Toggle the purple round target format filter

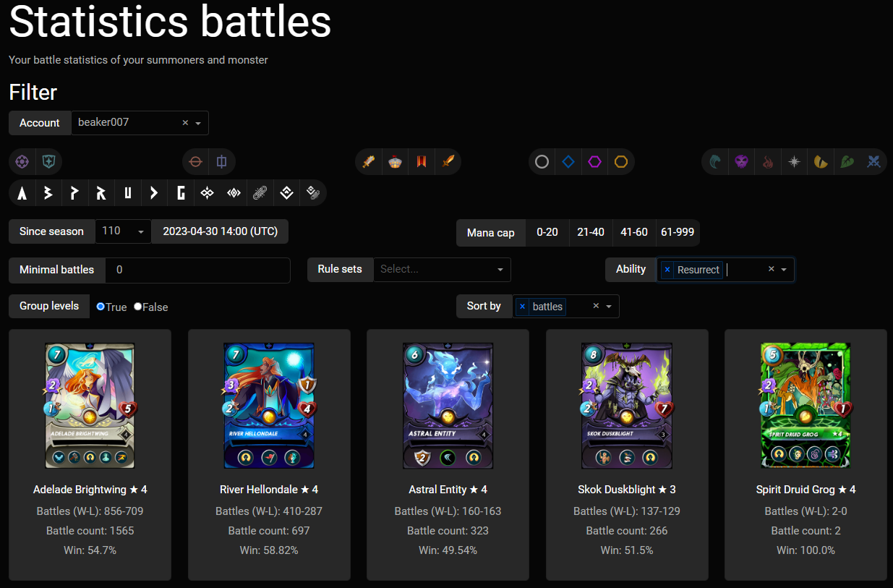click(22, 162)
